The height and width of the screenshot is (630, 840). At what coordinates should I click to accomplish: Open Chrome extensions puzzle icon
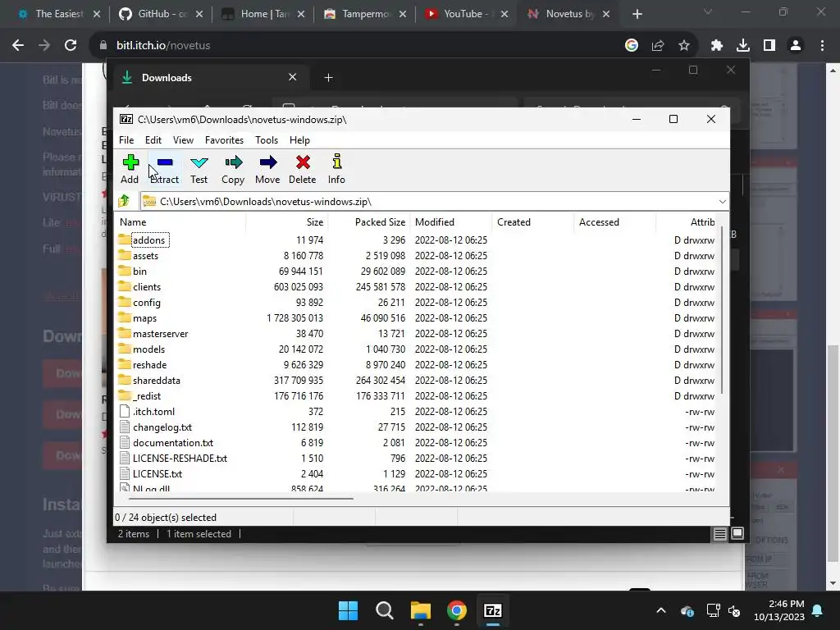click(x=717, y=46)
